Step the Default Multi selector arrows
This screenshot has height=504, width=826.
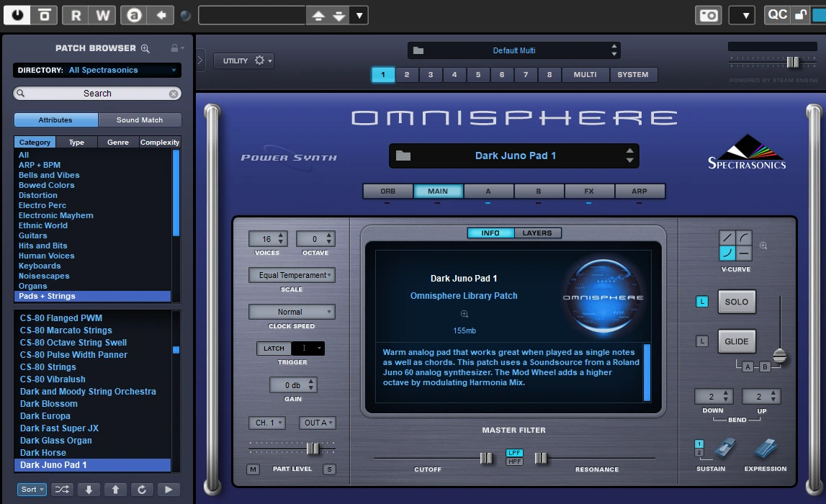(x=614, y=50)
